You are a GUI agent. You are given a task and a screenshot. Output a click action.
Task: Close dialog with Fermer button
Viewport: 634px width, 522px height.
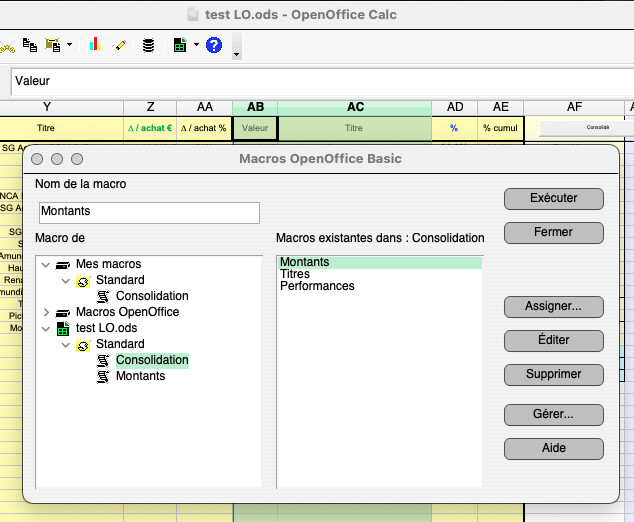pyautogui.click(x=554, y=232)
